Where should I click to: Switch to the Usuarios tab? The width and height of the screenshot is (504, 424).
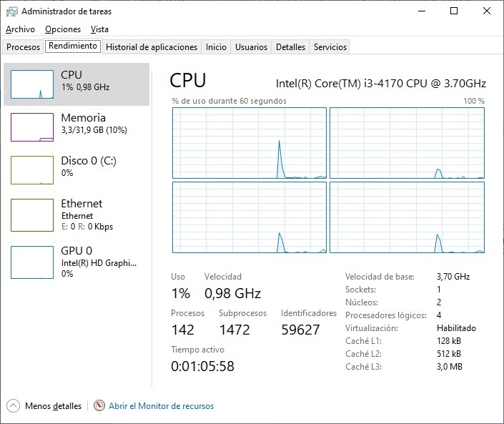click(x=252, y=47)
